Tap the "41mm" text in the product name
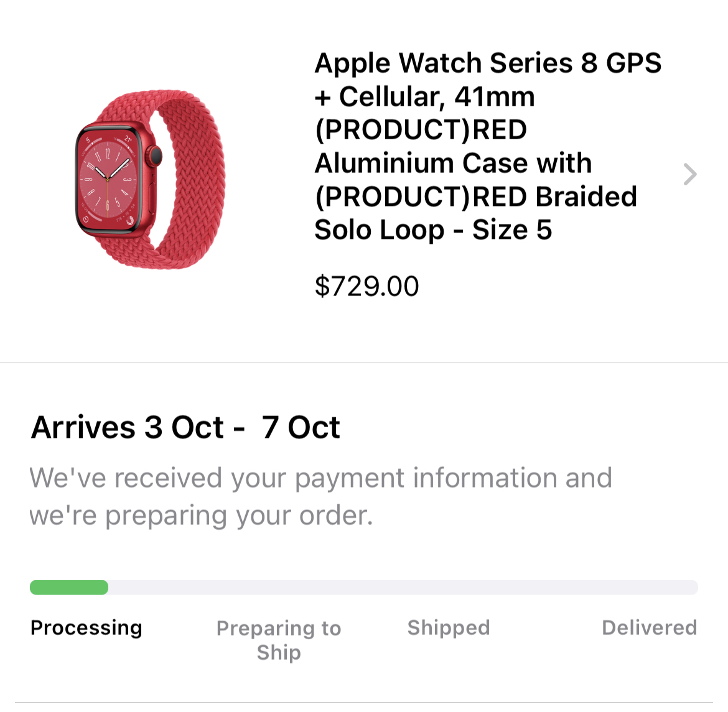Viewport: 728px width, 712px height. pos(495,97)
